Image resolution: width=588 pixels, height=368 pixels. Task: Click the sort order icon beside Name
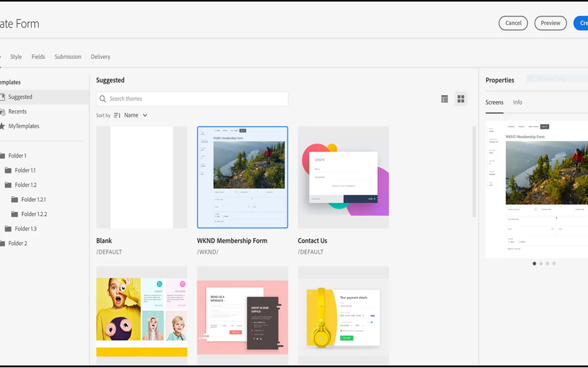tap(117, 115)
